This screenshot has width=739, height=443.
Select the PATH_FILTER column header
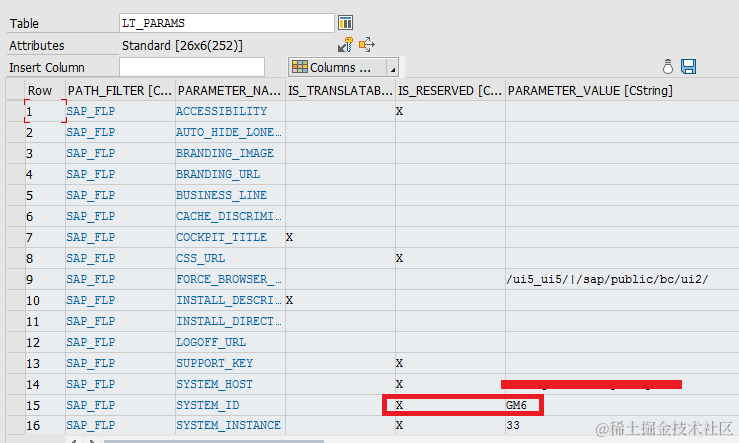[120, 90]
